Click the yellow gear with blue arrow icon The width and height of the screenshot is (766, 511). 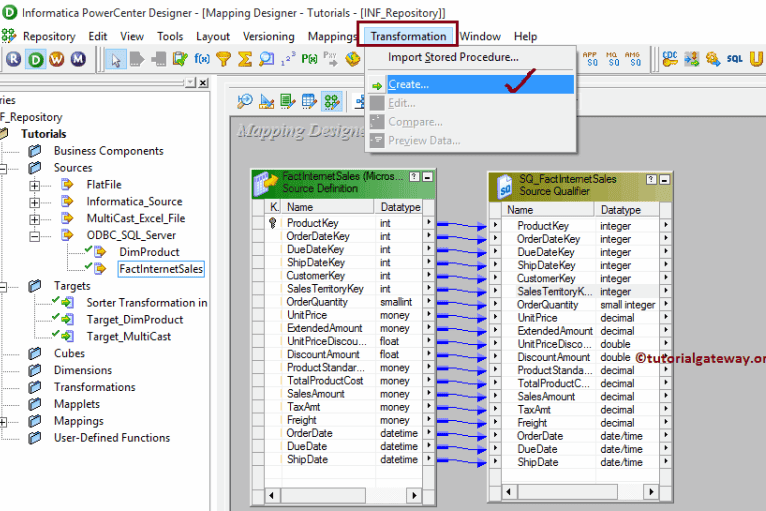pos(713,59)
